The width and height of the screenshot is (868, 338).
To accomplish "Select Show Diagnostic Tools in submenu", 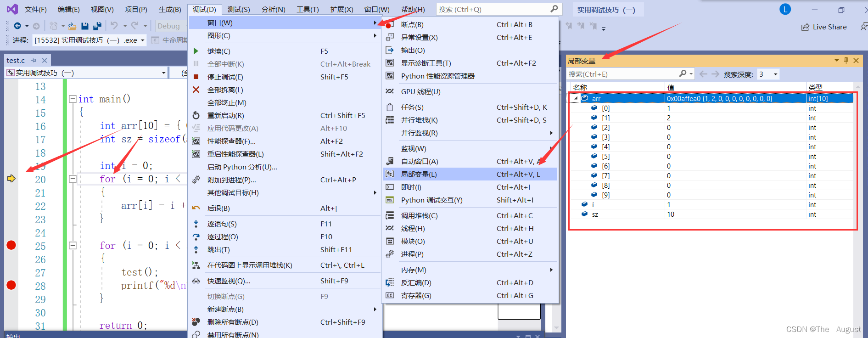I will point(470,63).
